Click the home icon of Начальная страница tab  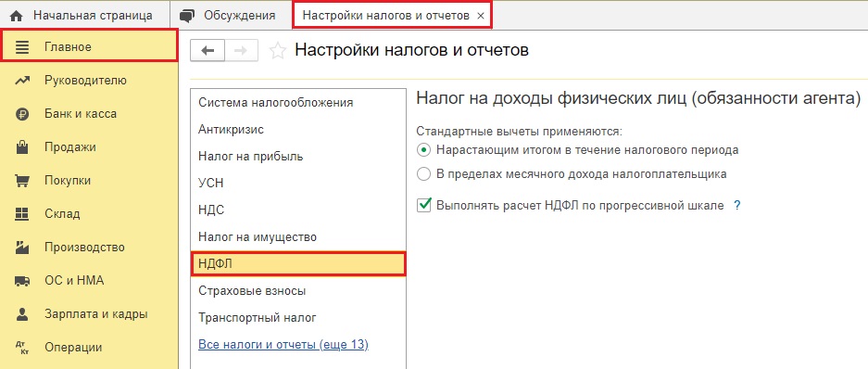(17, 16)
